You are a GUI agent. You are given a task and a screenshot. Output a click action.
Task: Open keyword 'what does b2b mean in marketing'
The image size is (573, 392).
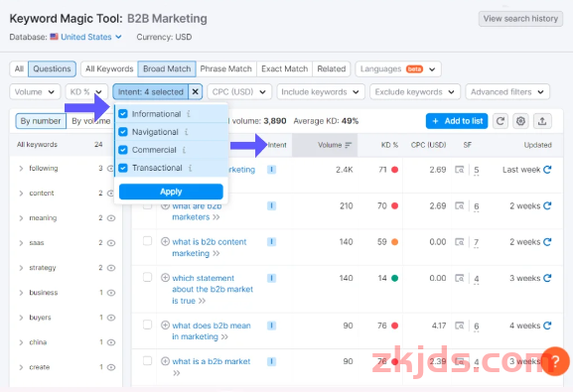click(212, 331)
